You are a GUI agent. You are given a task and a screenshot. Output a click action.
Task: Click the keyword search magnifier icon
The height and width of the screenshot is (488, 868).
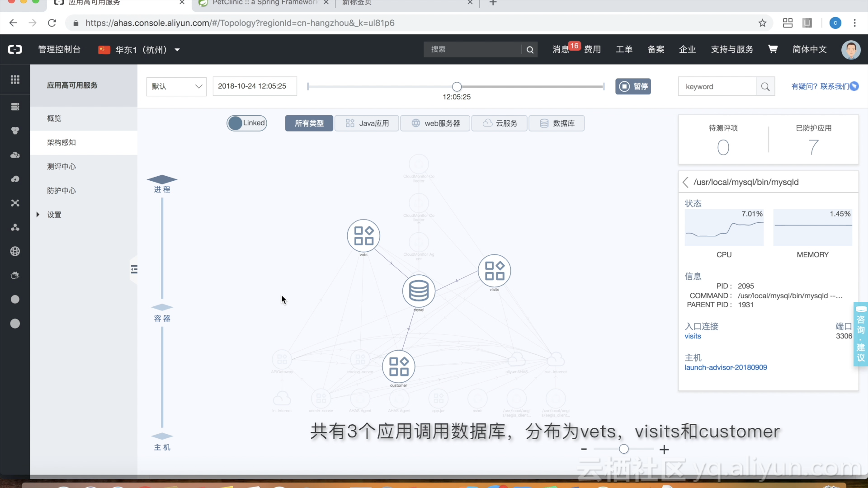click(x=765, y=86)
